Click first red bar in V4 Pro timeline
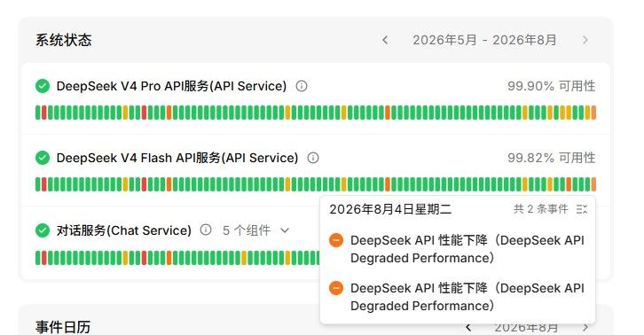The image size is (644, 335). pyautogui.click(x=44, y=113)
